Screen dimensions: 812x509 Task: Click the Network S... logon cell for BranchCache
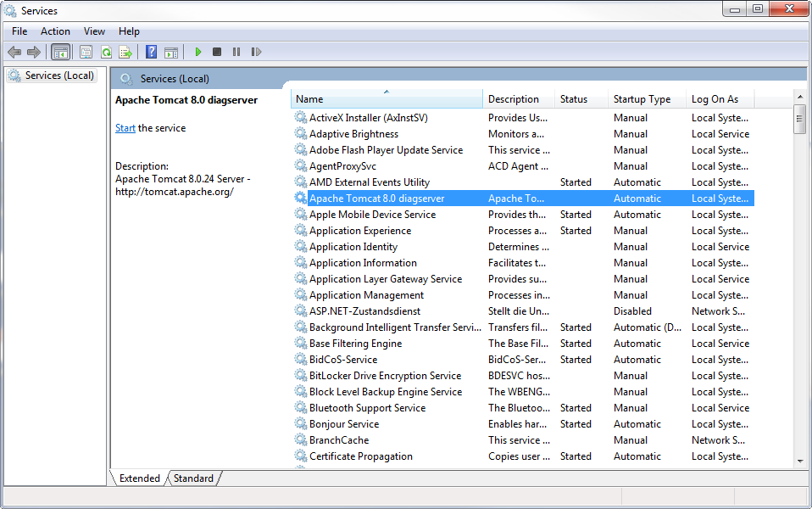[x=718, y=440]
